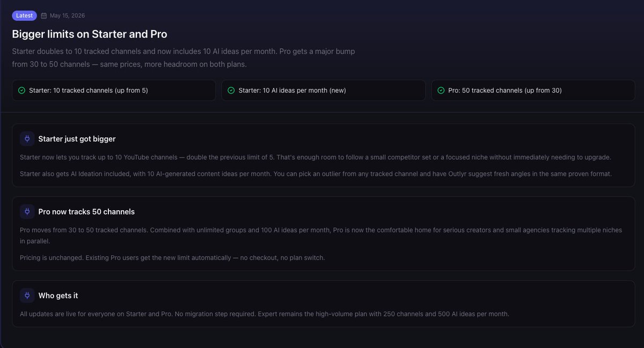Screen dimensions: 644x348
Task: Select the Starter: 10 tracked channels chip
Action: pyautogui.click(x=114, y=91)
